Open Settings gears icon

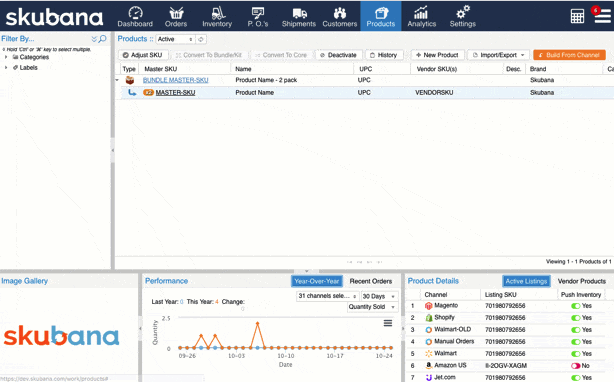pyautogui.click(x=462, y=12)
